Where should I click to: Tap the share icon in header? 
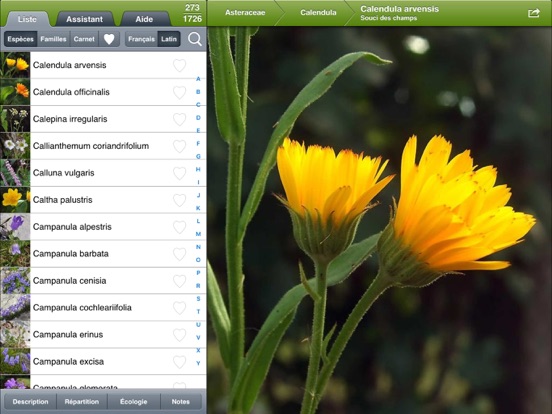534,13
